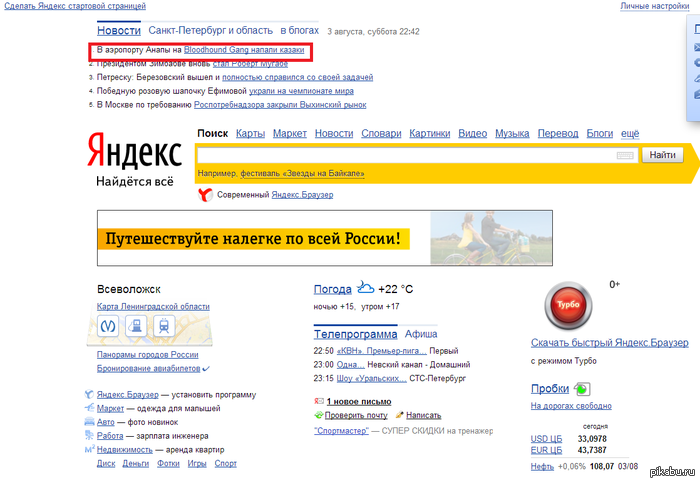Open Перевод in the search navigation
Image resolution: width=700 pixels, height=483 pixels.
tap(558, 133)
